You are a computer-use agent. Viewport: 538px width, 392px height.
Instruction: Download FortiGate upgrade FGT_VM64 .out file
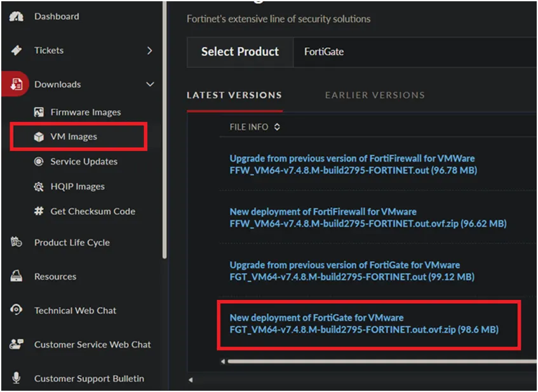(352, 271)
